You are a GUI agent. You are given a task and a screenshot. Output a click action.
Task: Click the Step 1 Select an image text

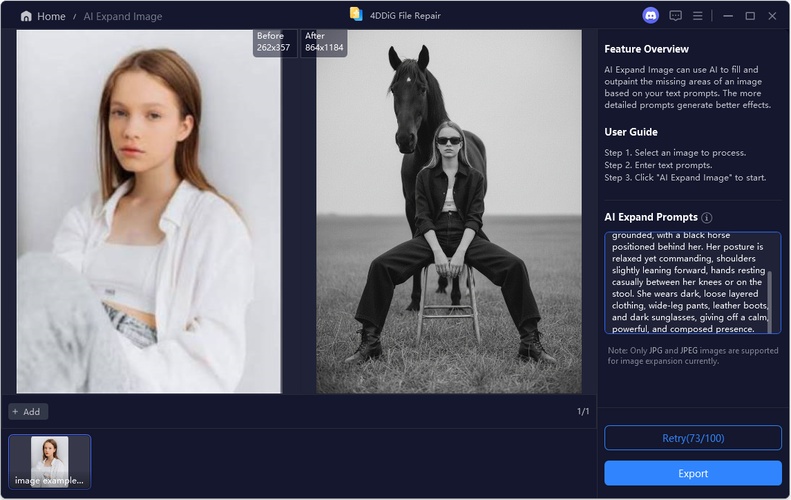[x=675, y=152]
